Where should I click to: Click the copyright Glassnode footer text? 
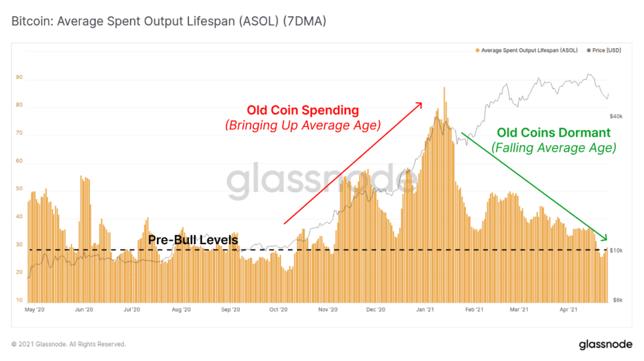point(69,344)
